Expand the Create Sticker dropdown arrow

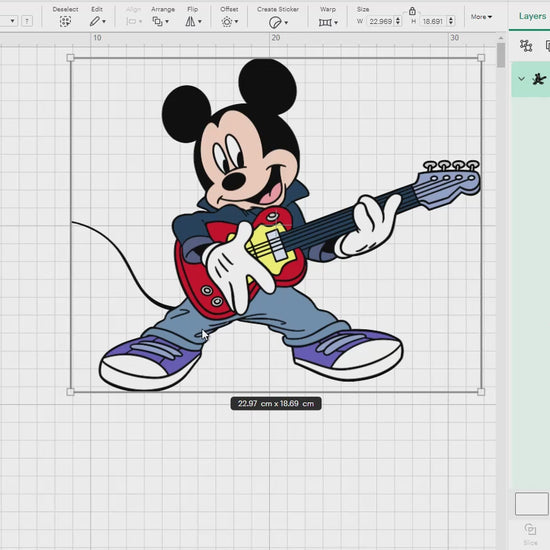[x=286, y=23]
